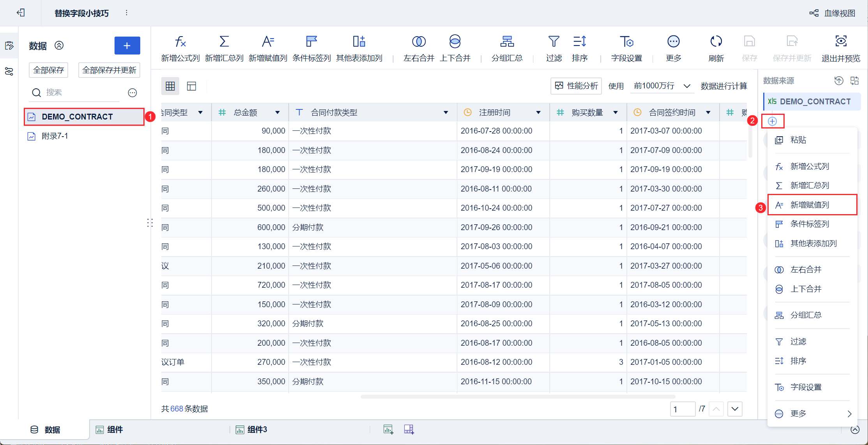
Task: Collapse the 数据 panel using the arrow icon
Action: [59, 46]
